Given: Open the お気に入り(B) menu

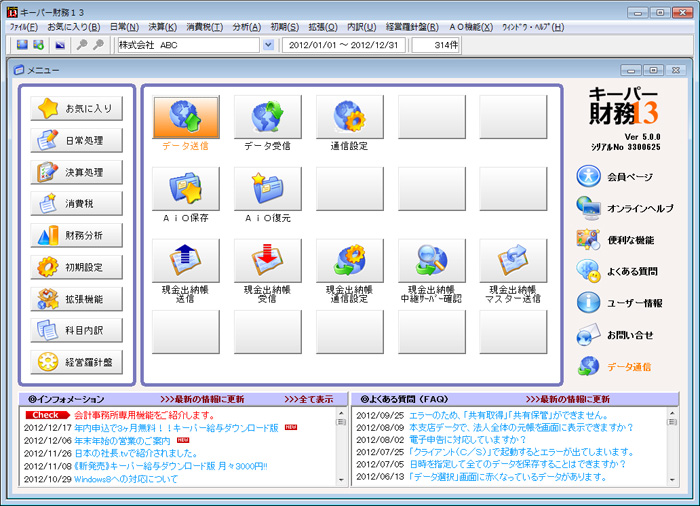Looking at the screenshot, I should [74, 27].
